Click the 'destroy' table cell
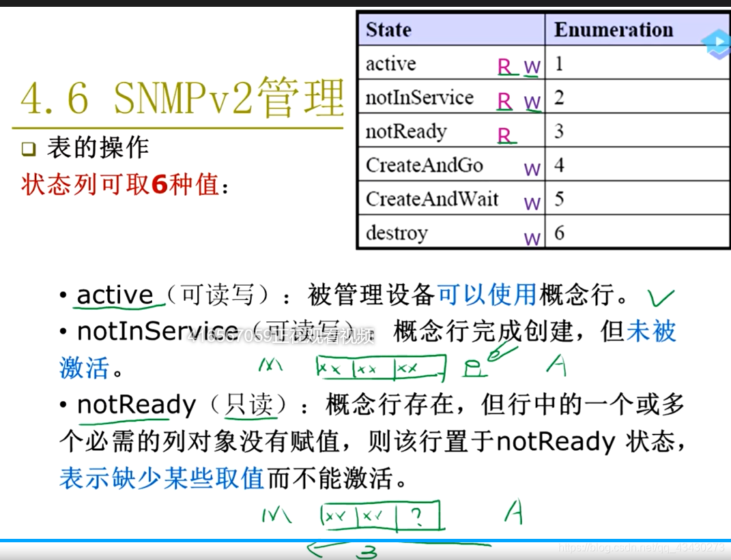Image resolution: width=731 pixels, height=560 pixels. coord(451,232)
